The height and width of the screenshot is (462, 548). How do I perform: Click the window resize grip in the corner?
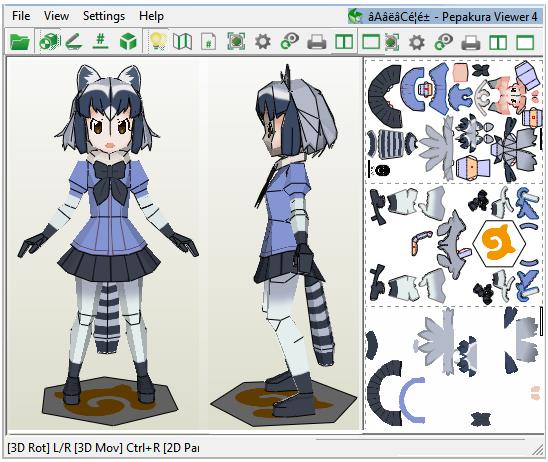click(x=538, y=450)
